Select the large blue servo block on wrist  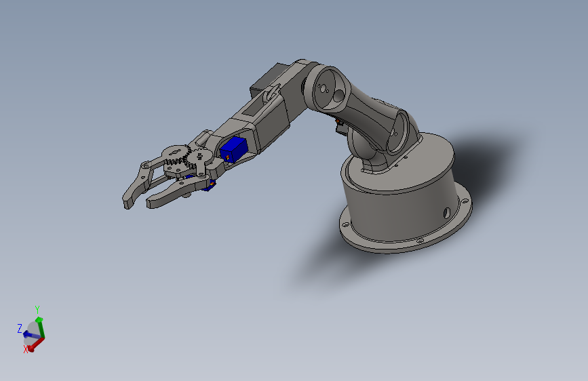(x=234, y=149)
